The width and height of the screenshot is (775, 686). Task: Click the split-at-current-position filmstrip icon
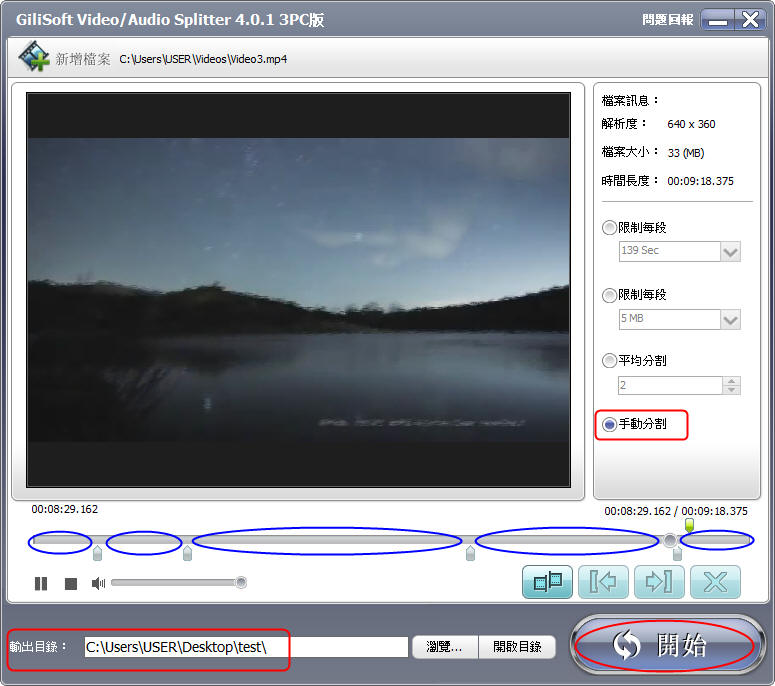pos(547,582)
